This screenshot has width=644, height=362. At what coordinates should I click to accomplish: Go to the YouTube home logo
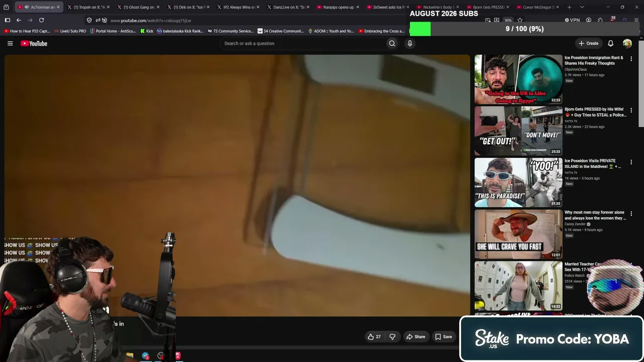(34, 43)
